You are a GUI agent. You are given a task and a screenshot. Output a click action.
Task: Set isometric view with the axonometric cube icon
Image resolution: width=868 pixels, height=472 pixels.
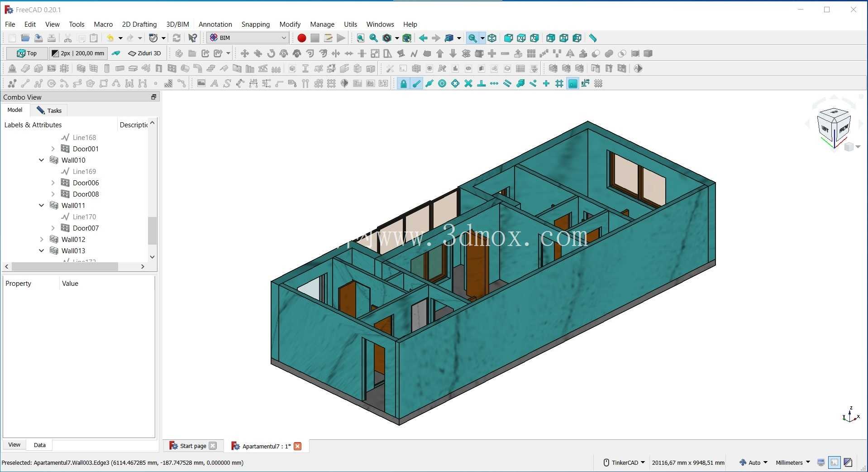492,38
